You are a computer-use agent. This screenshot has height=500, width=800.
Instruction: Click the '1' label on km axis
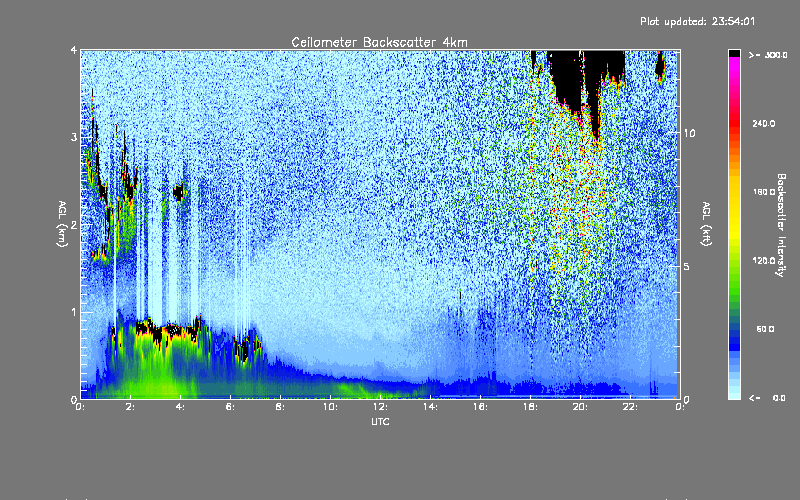[x=74, y=312]
